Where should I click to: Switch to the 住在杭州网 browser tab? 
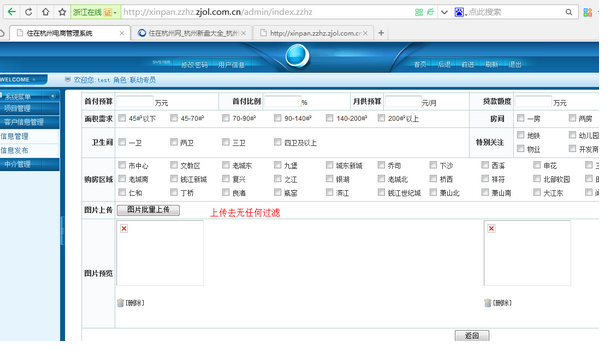pos(193,33)
